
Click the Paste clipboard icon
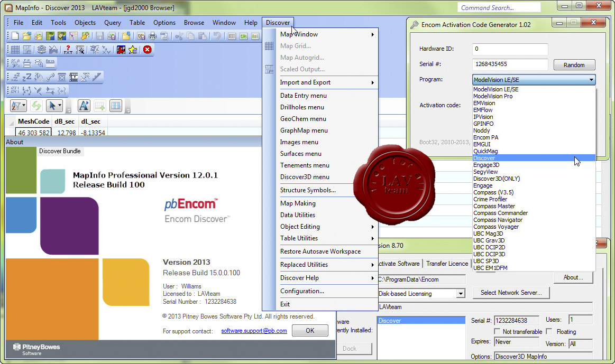point(202,36)
